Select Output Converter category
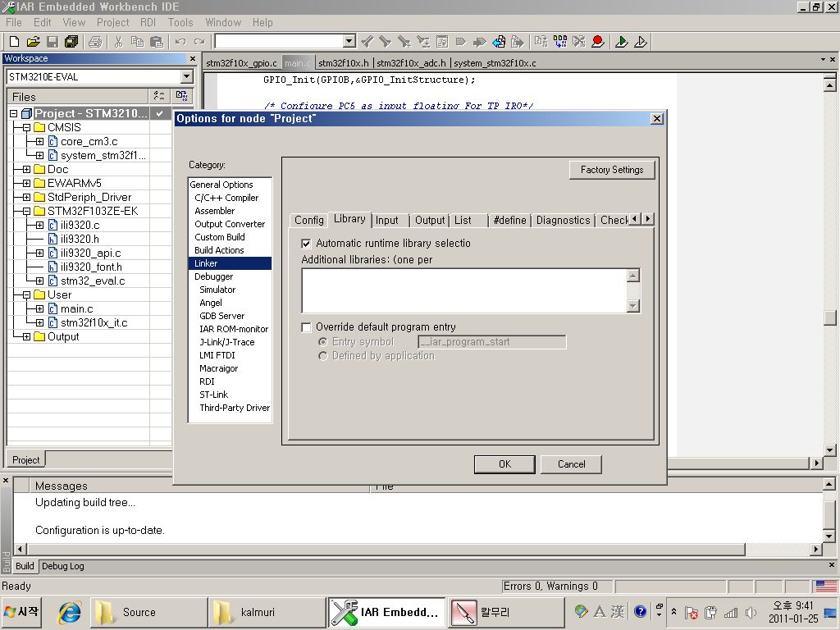840x630 pixels. (x=230, y=224)
